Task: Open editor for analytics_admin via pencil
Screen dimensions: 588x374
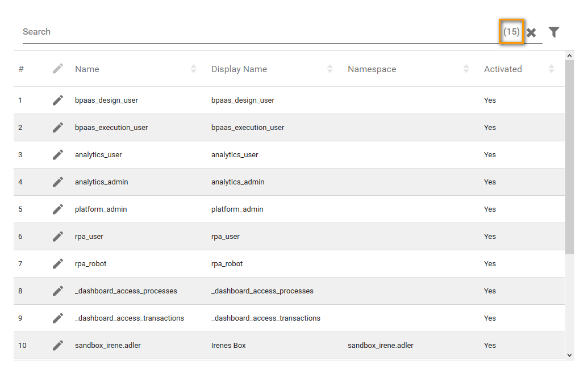Action: pyautogui.click(x=58, y=182)
